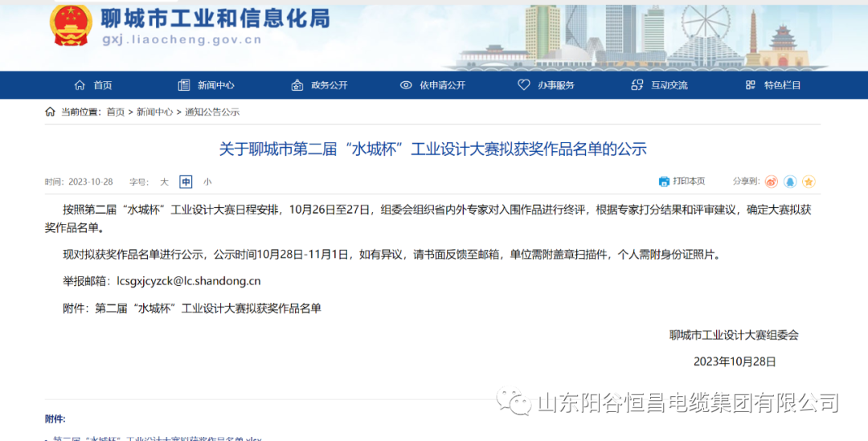The width and height of the screenshot is (868, 441).
Task: Set font size to 中 (medium)
Action: click(186, 182)
